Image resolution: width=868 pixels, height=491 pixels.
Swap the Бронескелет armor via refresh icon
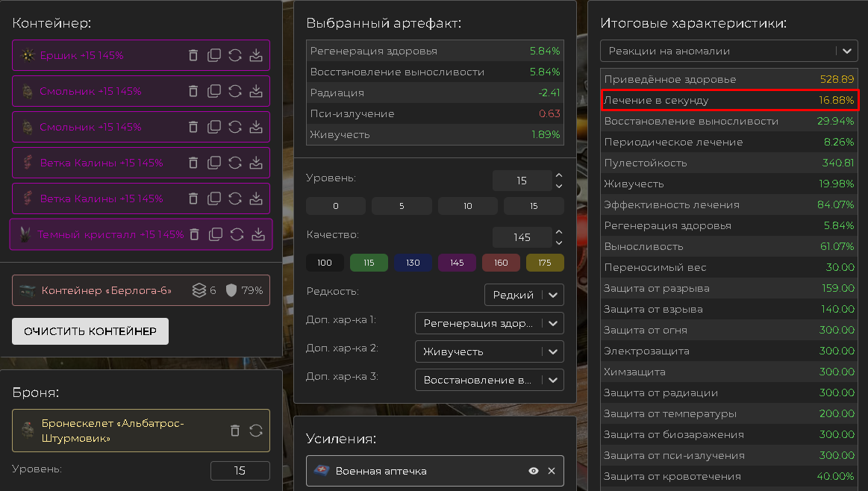click(256, 431)
